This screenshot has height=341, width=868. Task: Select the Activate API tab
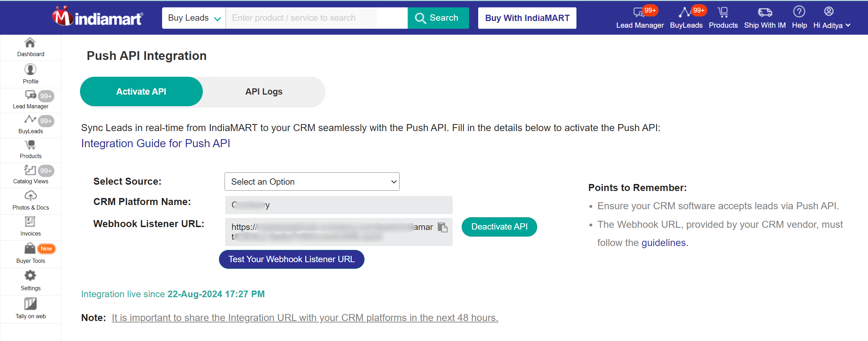[141, 91]
